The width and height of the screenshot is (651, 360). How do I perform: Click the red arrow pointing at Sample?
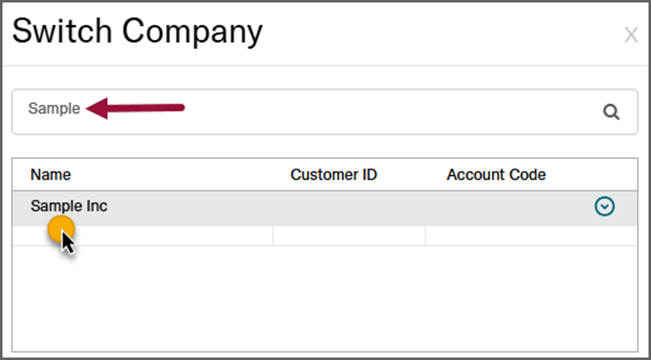[135, 108]
